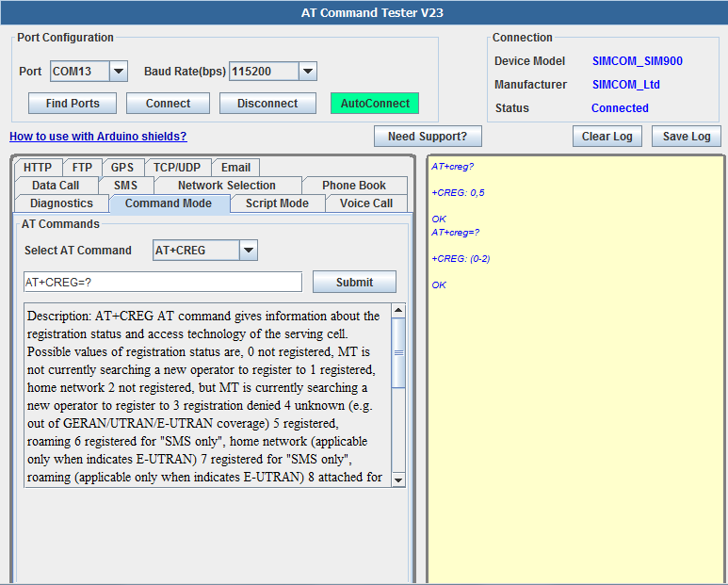Click the '+CREG: (0-2)' log response
The width and height of the screenshot is (728, 585).
pos(461,259)
